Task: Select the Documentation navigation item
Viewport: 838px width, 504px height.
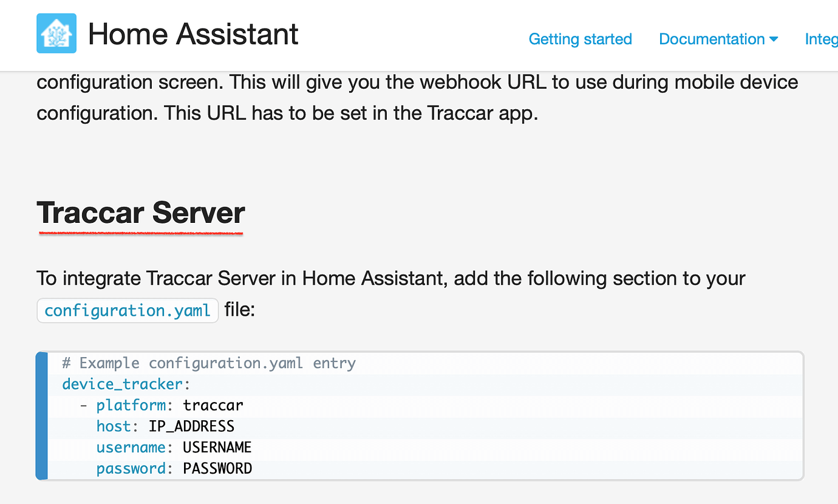Action: (x=712, y=39)
